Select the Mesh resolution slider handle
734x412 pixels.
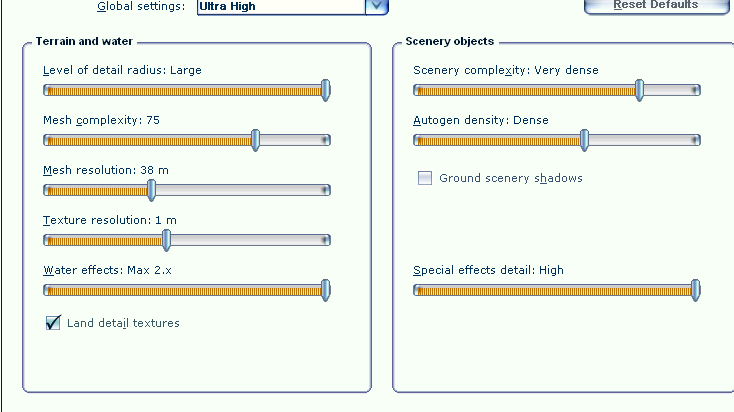[x=152, y=190]
